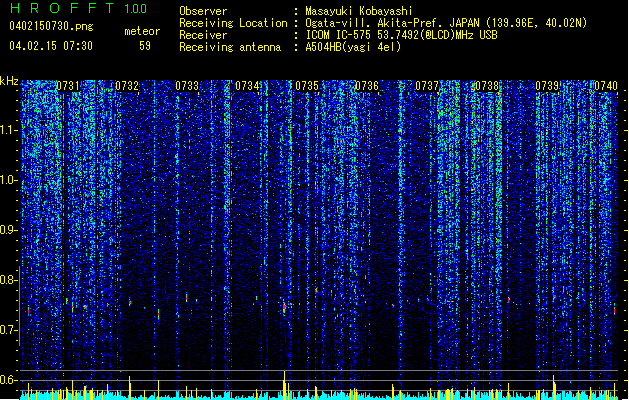
Task: Click observer name Masayuki Kobayashi
Action: point(359,11)
